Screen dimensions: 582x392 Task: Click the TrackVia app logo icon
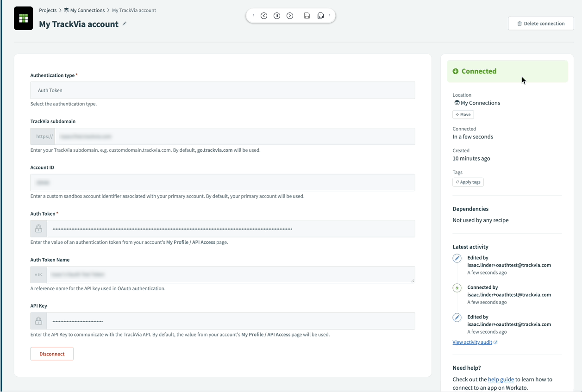pyautogui.click(x=24, y=19)
